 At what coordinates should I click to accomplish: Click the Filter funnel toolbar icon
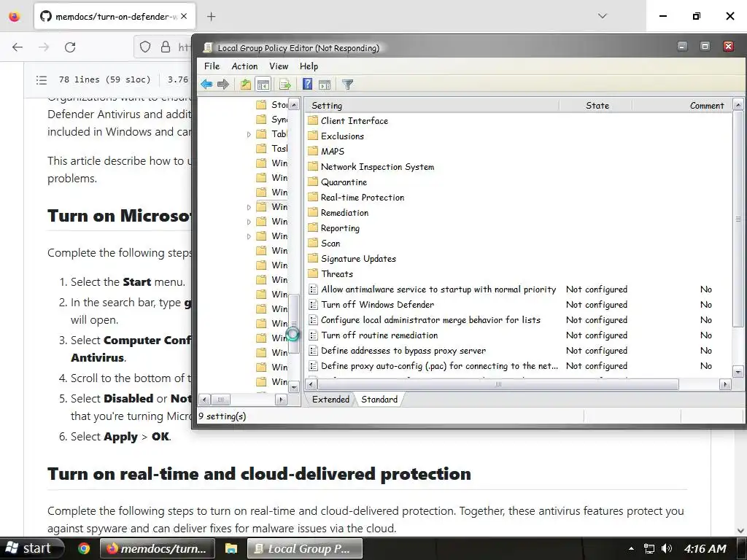[347, 85]
